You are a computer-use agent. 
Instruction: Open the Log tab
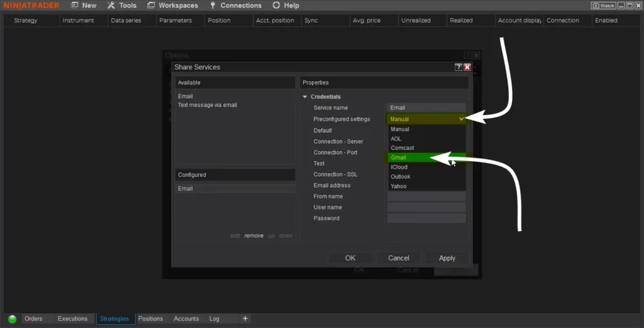[214, 319]
